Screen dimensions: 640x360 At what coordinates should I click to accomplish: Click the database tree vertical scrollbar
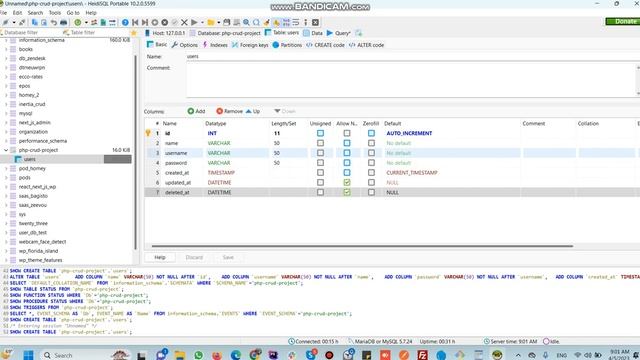pos(136,152)
